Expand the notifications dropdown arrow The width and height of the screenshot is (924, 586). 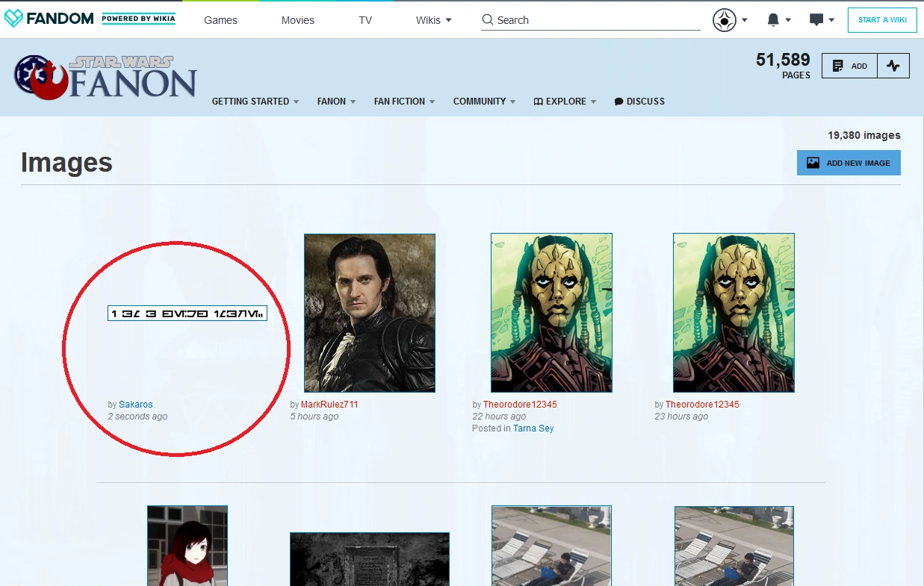[788, 20]
